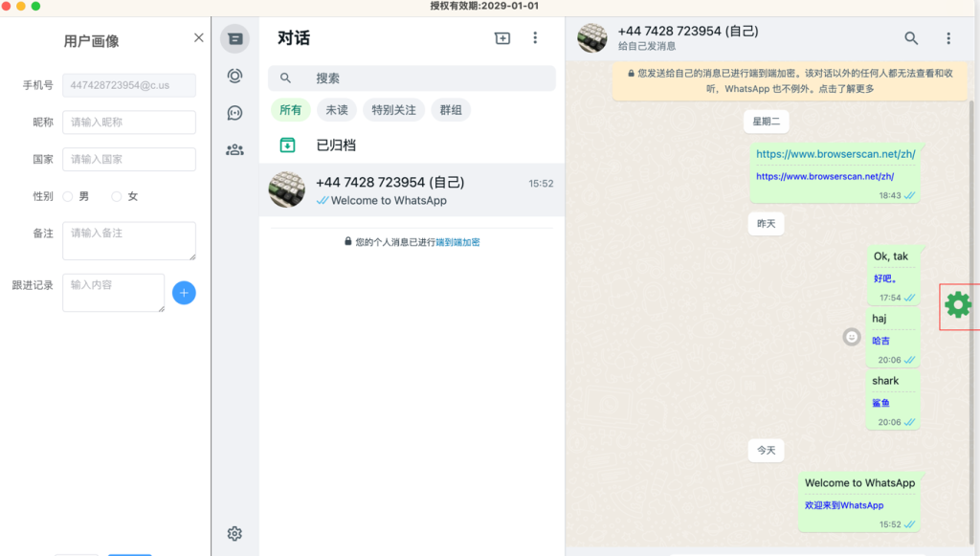Image resolution: width=980 pixels, height=556 pixels.
Task: Open the 已归档 archived chats row
Action: tap(412, 145)
